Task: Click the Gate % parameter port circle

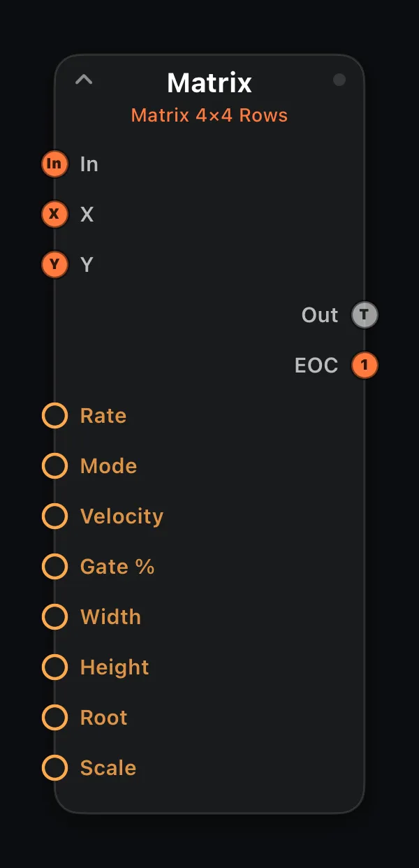Action: point(54,567)
